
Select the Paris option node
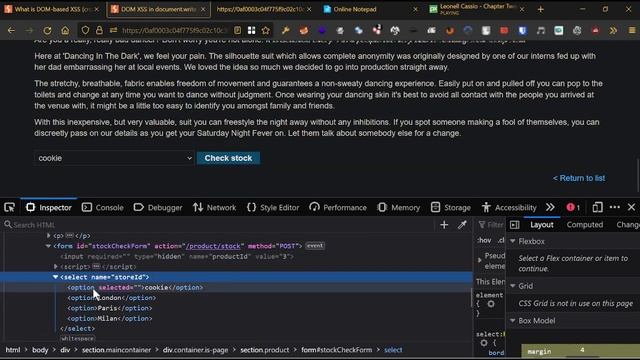pos(110,308)
